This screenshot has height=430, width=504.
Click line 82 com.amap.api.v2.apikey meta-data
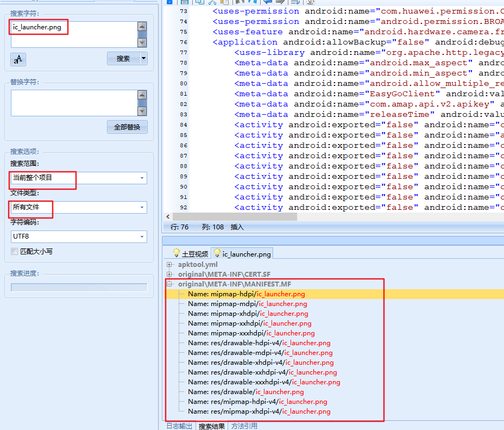tap(369, 104)
